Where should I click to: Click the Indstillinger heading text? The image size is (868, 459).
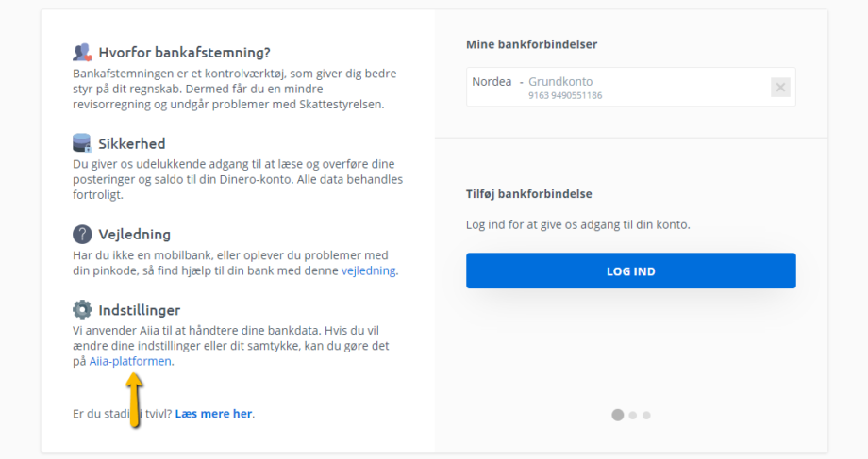pos(140,310)
